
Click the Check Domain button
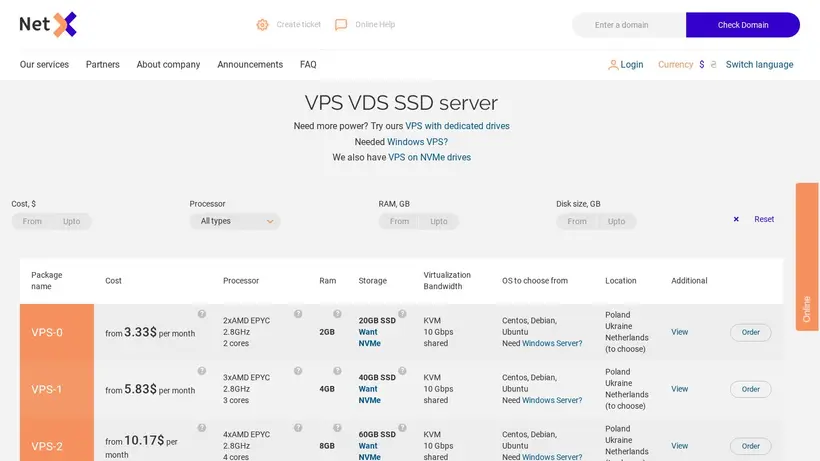click(743, 25)
